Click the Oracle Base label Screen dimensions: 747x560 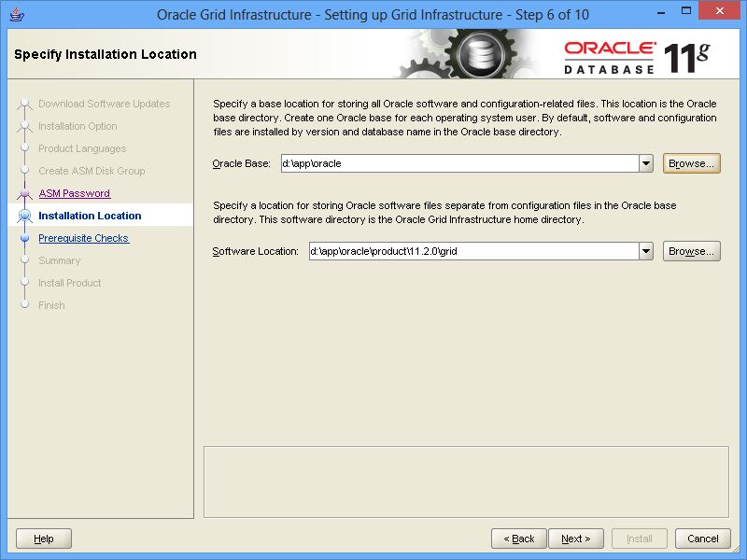tap(241, 163)
